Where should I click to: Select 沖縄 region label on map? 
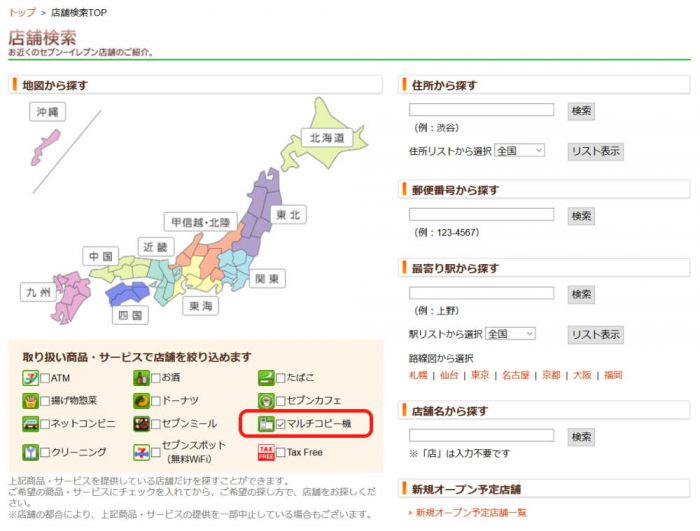[x=48, y=112]
